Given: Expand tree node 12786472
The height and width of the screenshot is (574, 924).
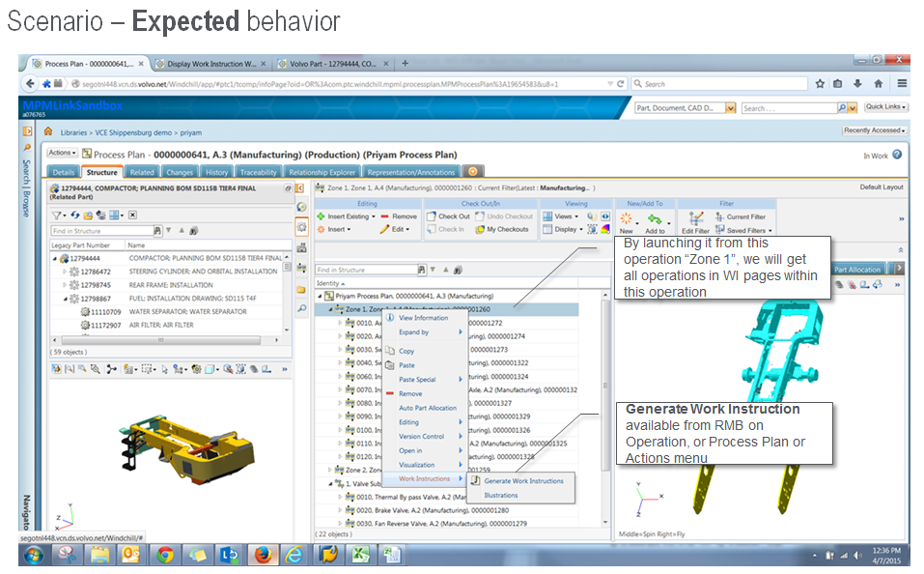Looking at the screenshot, I should click(x=65, y=272).
